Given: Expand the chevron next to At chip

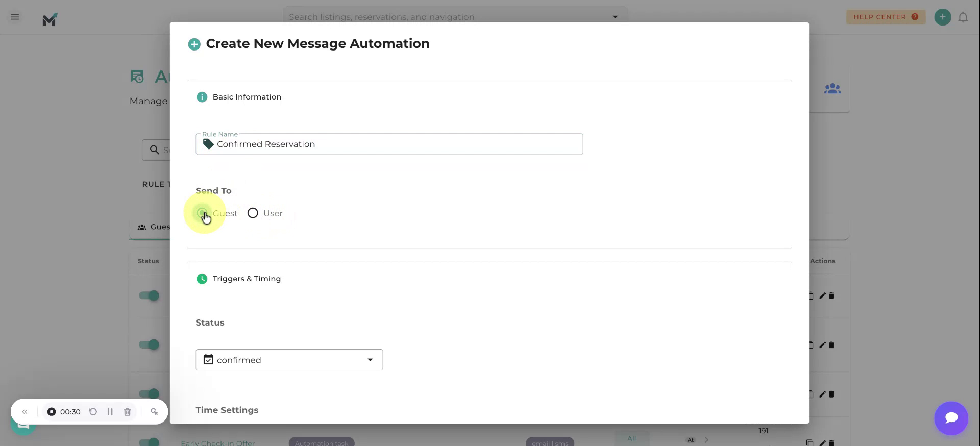Looking at the screenshot, I should tap(706, 440).
